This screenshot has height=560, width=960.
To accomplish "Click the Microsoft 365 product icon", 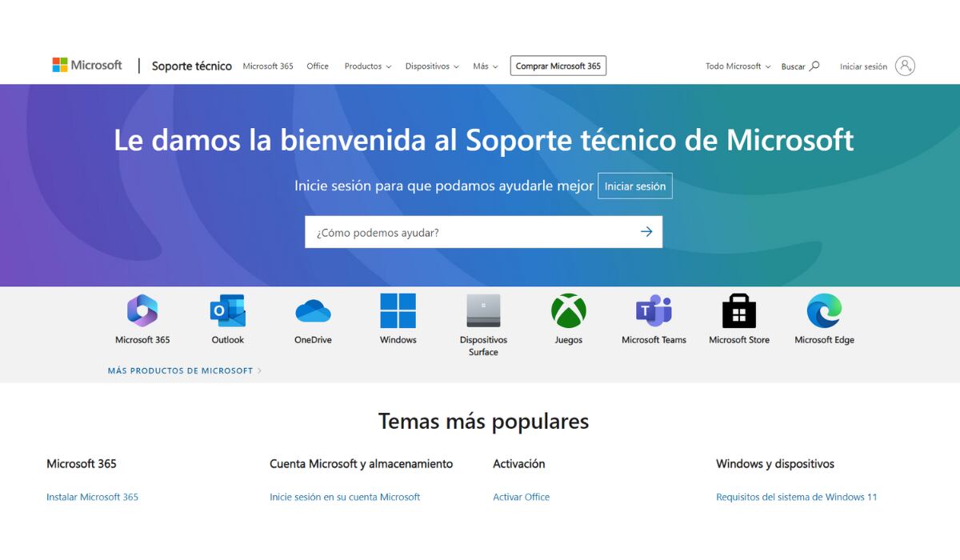I will point(142,311).
